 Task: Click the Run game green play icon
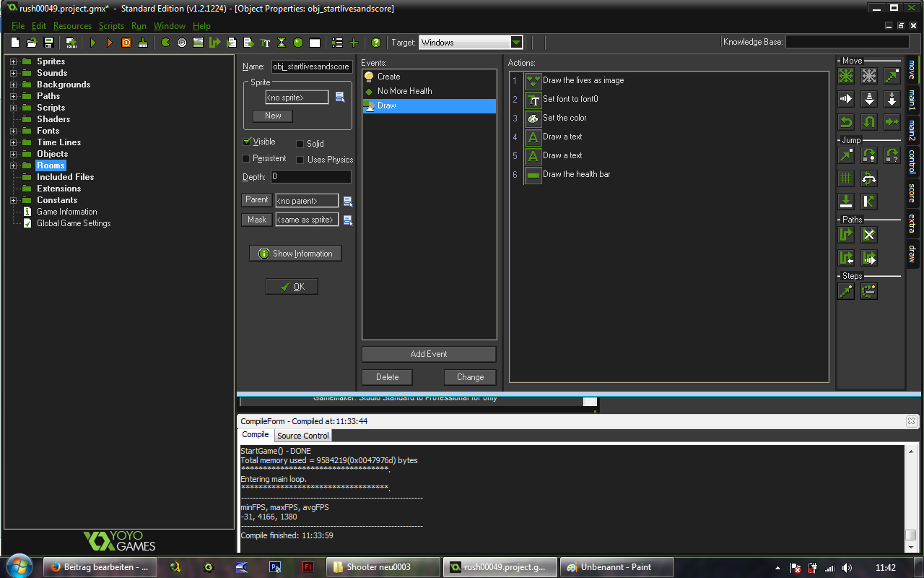tap(93, 43)
